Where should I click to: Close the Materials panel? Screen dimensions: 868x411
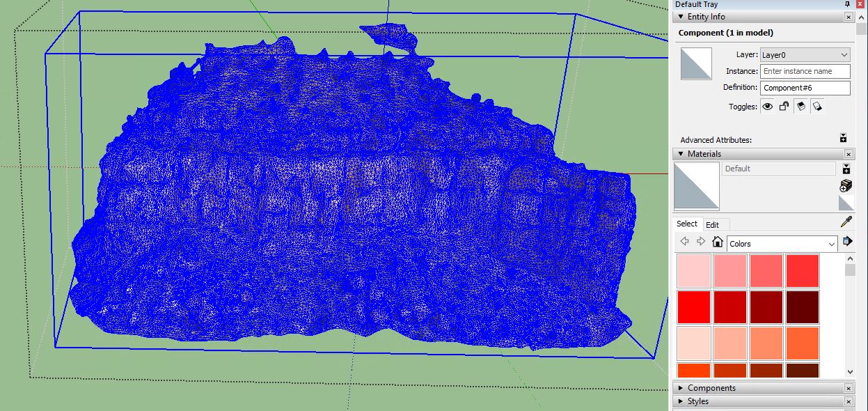849,154
